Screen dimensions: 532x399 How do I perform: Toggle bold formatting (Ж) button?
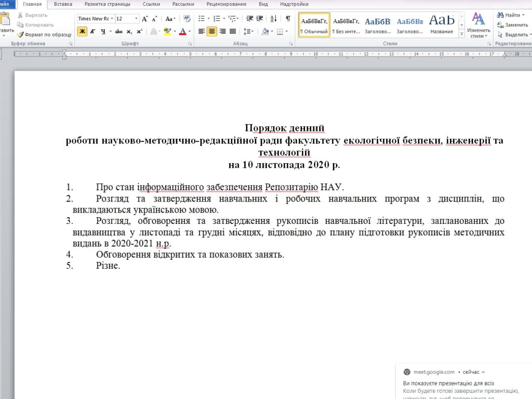tap(82, 31)
